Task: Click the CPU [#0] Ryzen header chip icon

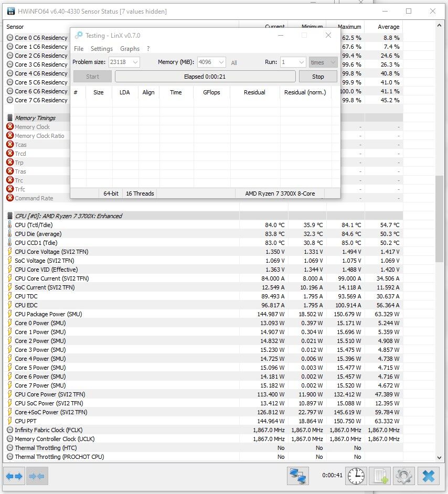Action: tap(10, 216)
